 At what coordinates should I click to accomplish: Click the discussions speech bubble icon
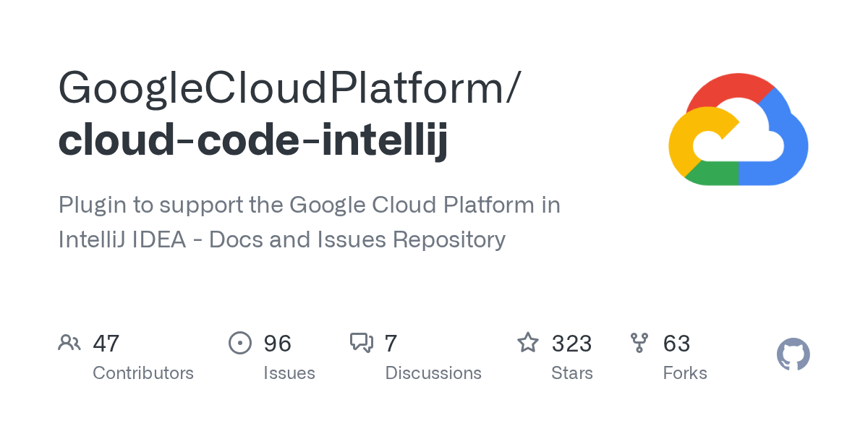point(362,343)
